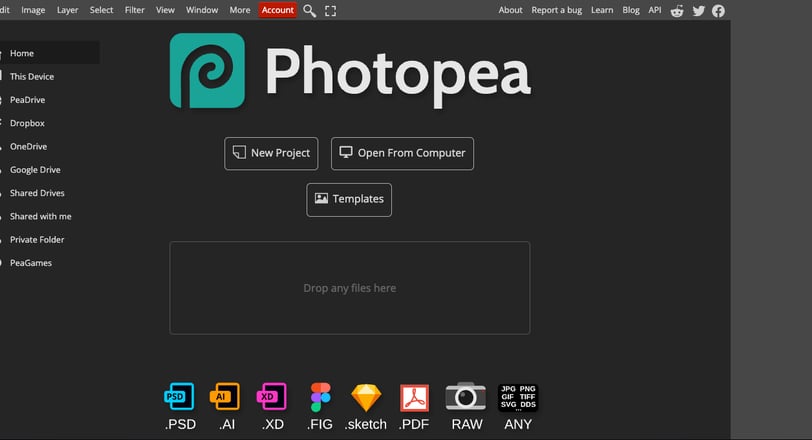Click the .XD format icon
This screenshot has height=440, width=812.
pos(272,397)
